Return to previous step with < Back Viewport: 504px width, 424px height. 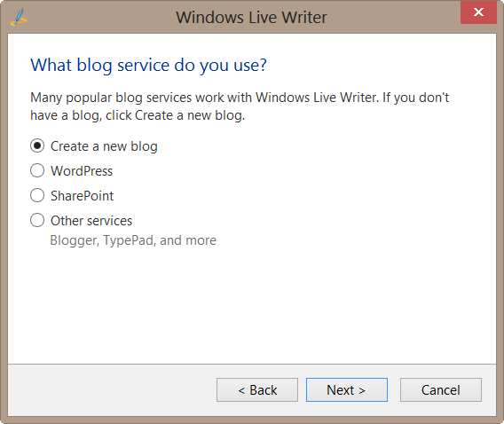[x=257, y=389]
